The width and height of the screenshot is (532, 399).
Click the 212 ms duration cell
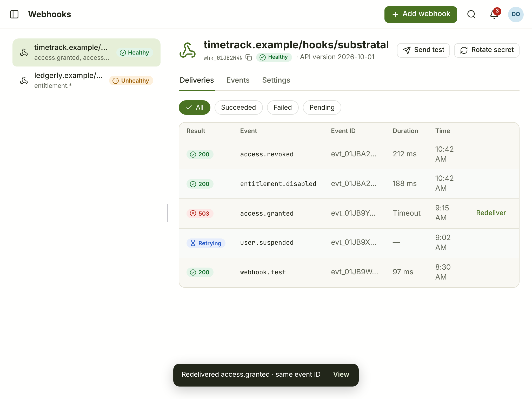(x=404, y=154)
